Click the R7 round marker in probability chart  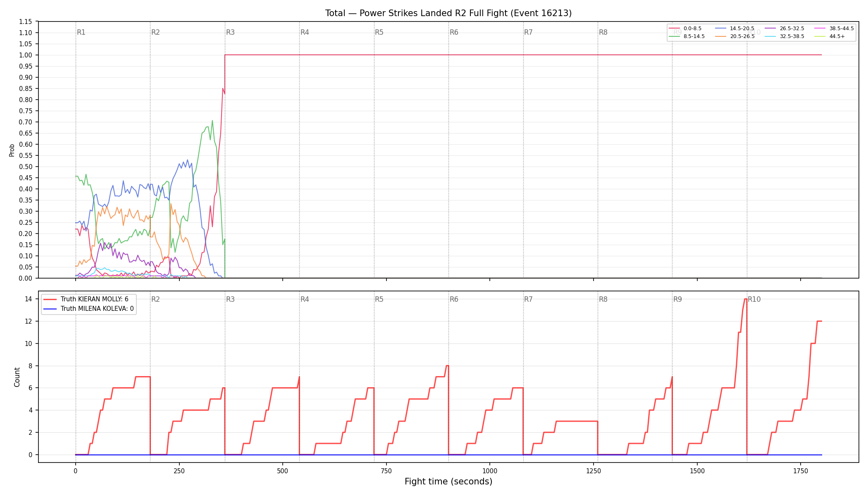pyautogui.click(x=528, y=32)
